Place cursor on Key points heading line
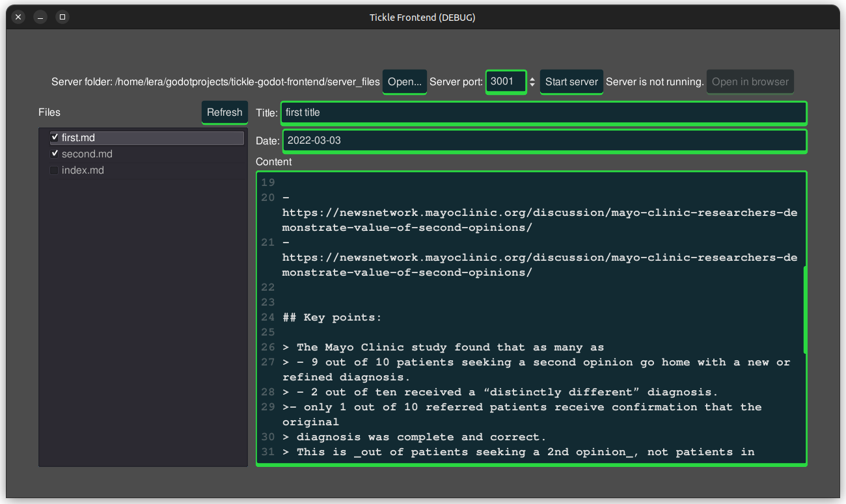 click(x=333, y=317)
